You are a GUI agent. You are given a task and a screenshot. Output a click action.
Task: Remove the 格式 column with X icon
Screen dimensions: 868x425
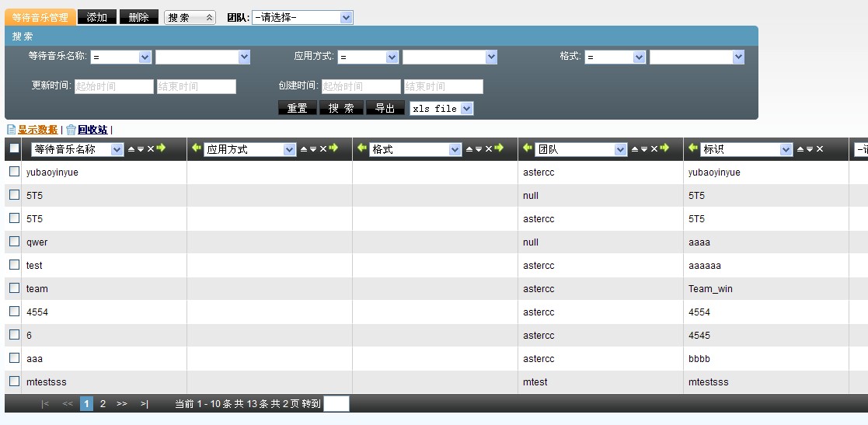click(x=489, y=149)
